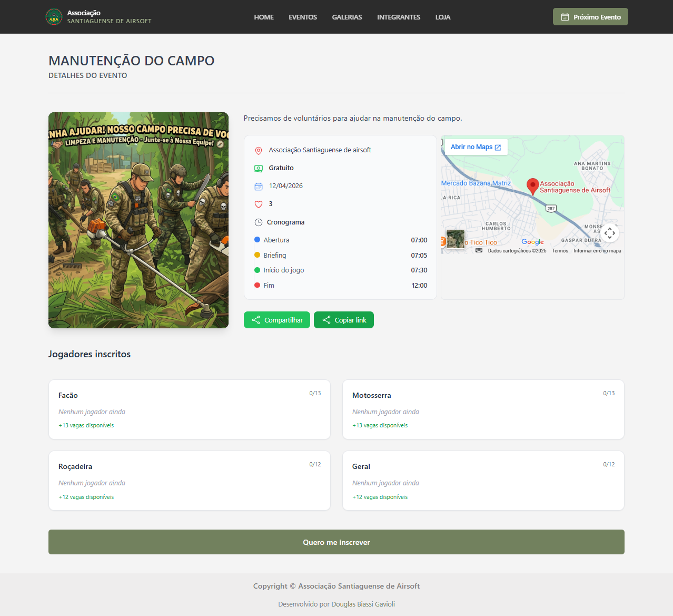
Task: Click the clock icon next to Cronograma
Action: 259,222
